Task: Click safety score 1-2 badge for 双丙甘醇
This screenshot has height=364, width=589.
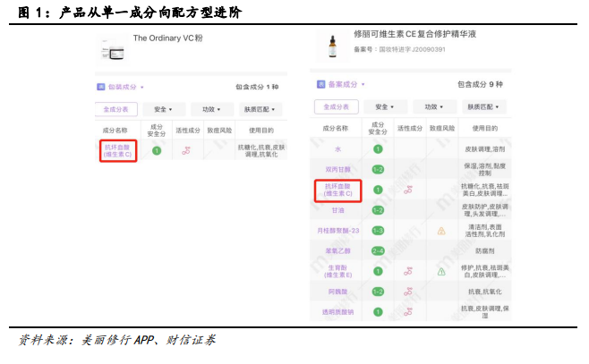Action: pyautogui.click(x=378, y=170)
